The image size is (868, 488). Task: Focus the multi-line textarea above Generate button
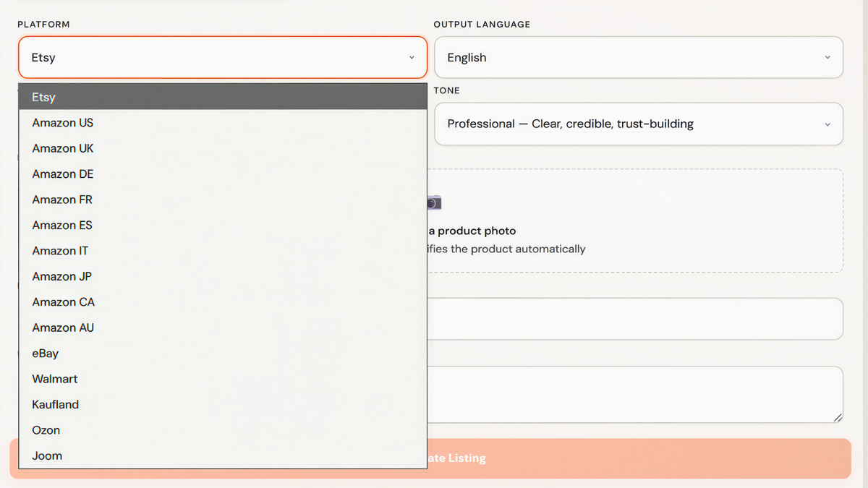point(635,395)
